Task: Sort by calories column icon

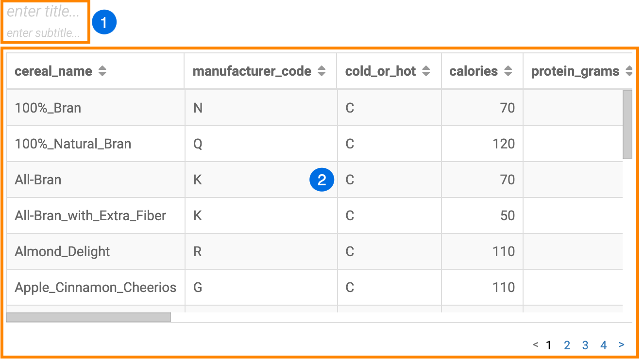Action: pyautogui.click(x=508, y=71)
